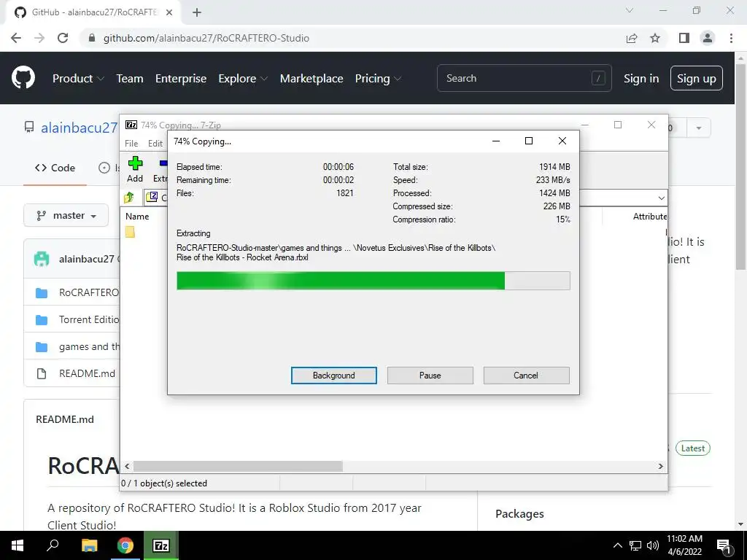This screenshot has width=747, height=560.
Task: Open Chrome three-dot menu
Action: click(731, 38)
